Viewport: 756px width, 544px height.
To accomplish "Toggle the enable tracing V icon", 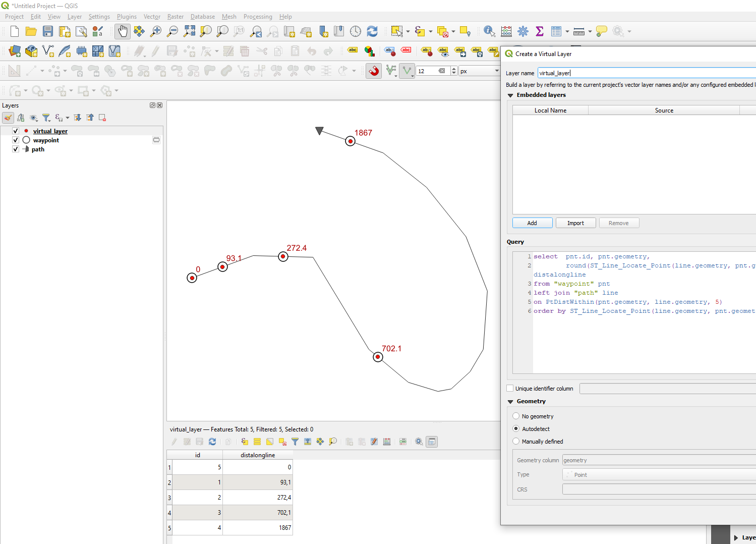I will point(407,71).
